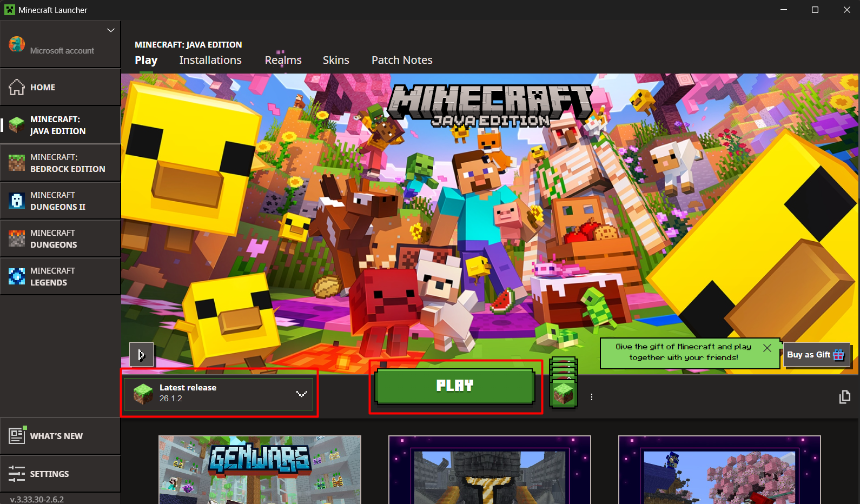Open the SETTINGS sidebar label
Image resolution: width=860 pixels, height=504 pixels.
point(49,474)
